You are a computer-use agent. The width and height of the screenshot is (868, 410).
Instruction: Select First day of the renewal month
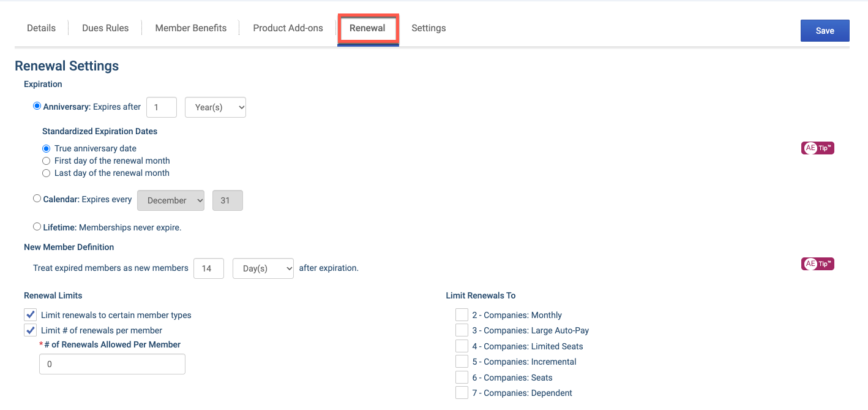[46, 161]
